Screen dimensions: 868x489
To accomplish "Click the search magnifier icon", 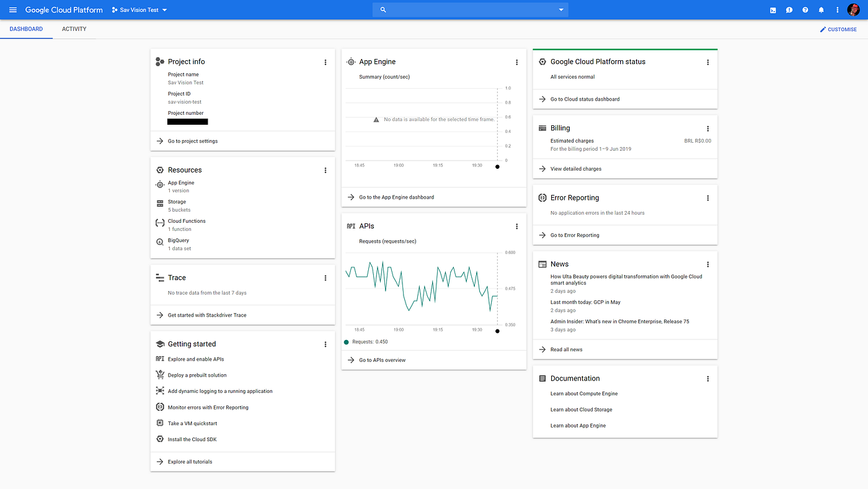I will coord(383,10).
